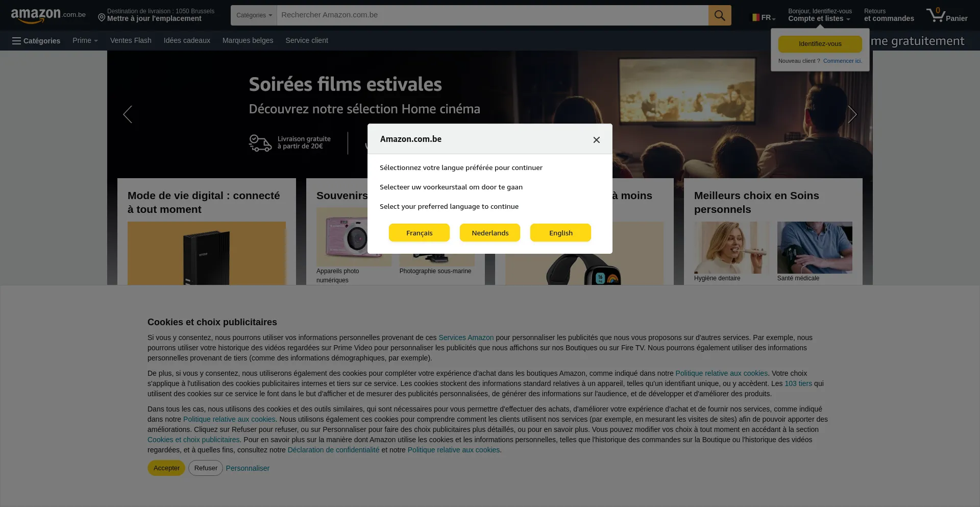Open the shopping cart Panier icon
Image resolution: width=980 pixels, height=507 pixels.
[947, 15]
